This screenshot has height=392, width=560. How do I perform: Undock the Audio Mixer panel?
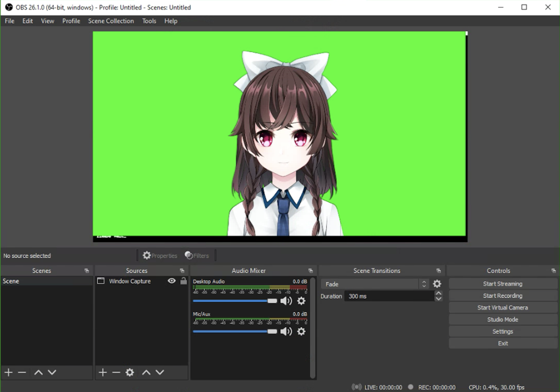310,271
